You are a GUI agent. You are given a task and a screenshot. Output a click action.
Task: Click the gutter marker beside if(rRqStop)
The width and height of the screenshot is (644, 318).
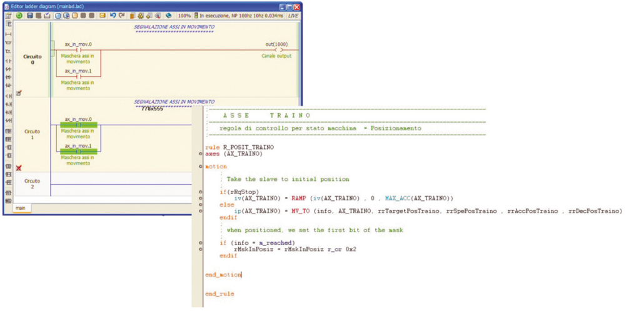pyautogui.click(x=200, y=192)
